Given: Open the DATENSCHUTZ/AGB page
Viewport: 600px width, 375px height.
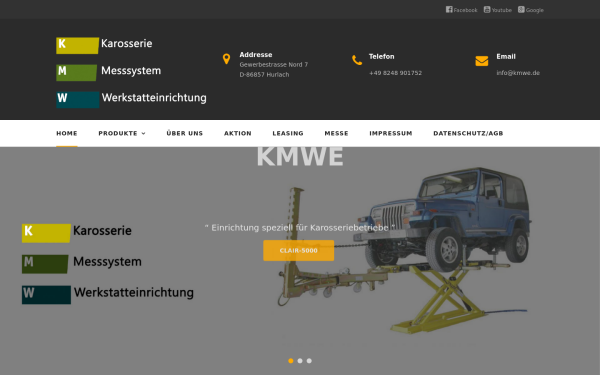Looking at the screenshot, I should [468, 133].
